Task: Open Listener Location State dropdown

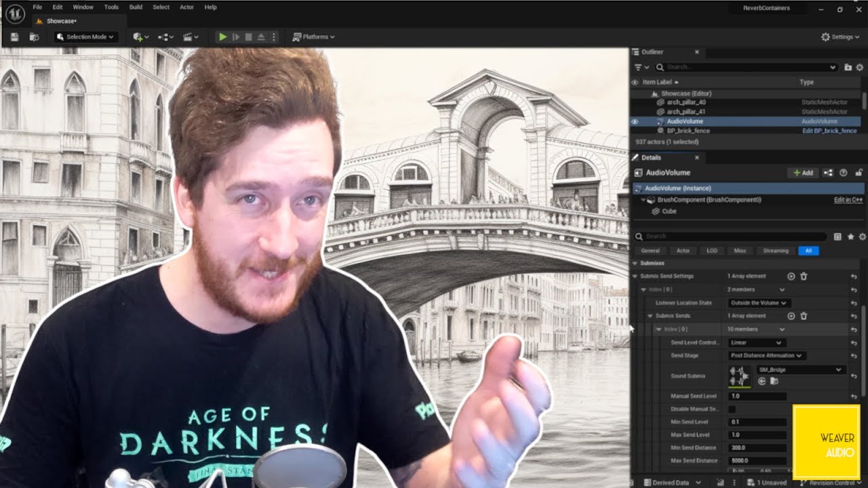Action: click(x=758, y=303)
